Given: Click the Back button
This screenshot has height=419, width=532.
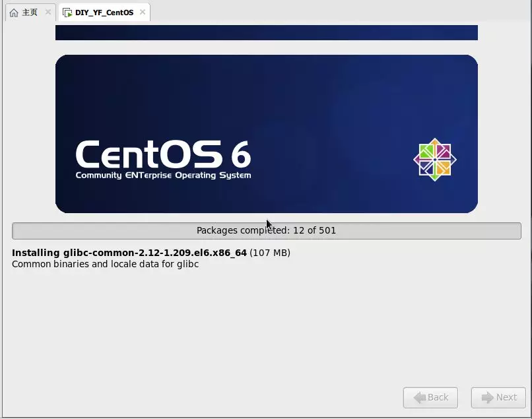Looking at the screenshot, I should coord(430,398).
